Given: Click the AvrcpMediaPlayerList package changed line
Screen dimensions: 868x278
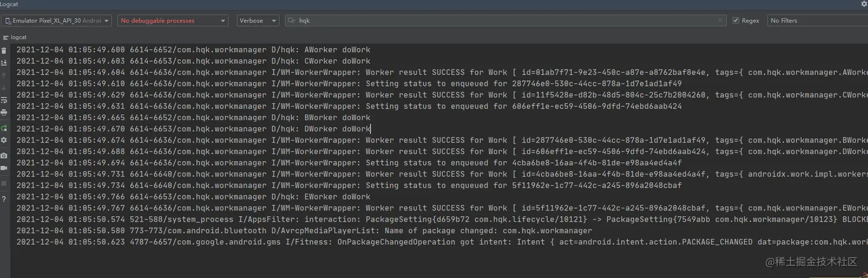Looking at the screenshot, I should pos(304,230).
